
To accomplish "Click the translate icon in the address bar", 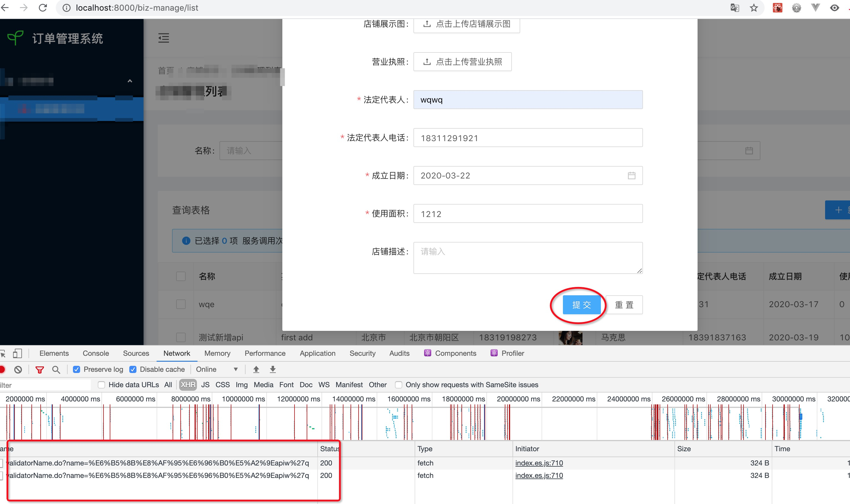I will point(735,7).
